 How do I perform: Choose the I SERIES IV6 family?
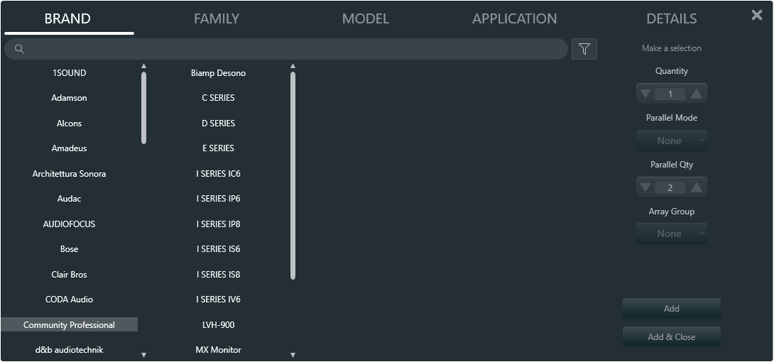pyautogui.click(x=218, y=300)
